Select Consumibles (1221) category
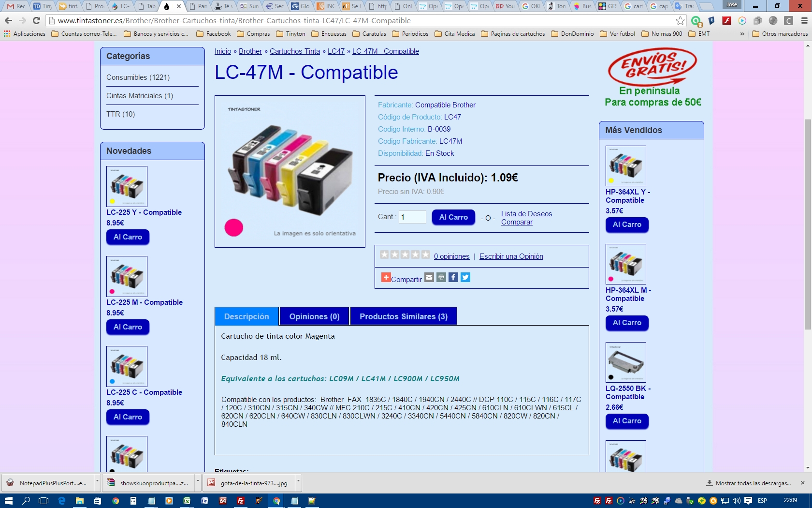 (138, 77)
